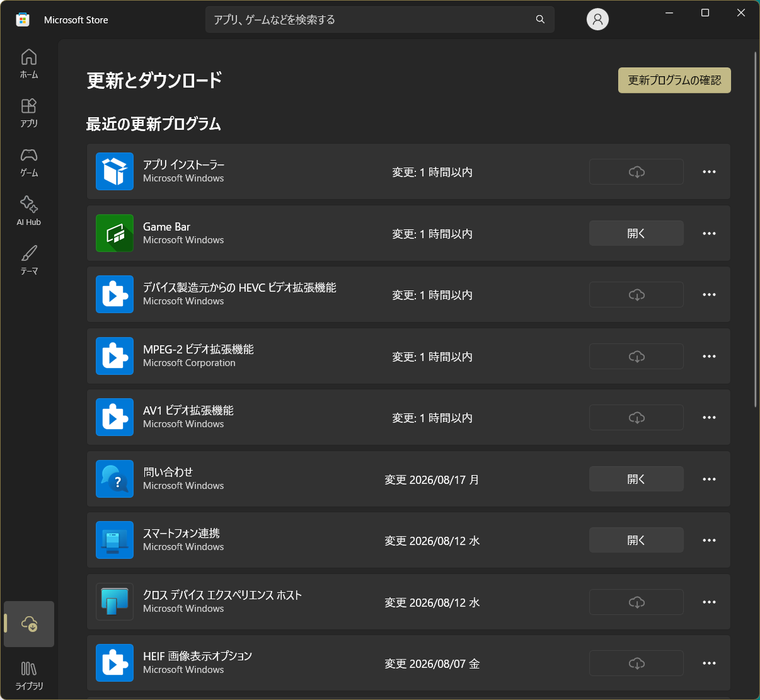The image size is (760, 700).
Task: Click cloud download button for アプリ インストーラー
Action: click(x=636, y=171)
